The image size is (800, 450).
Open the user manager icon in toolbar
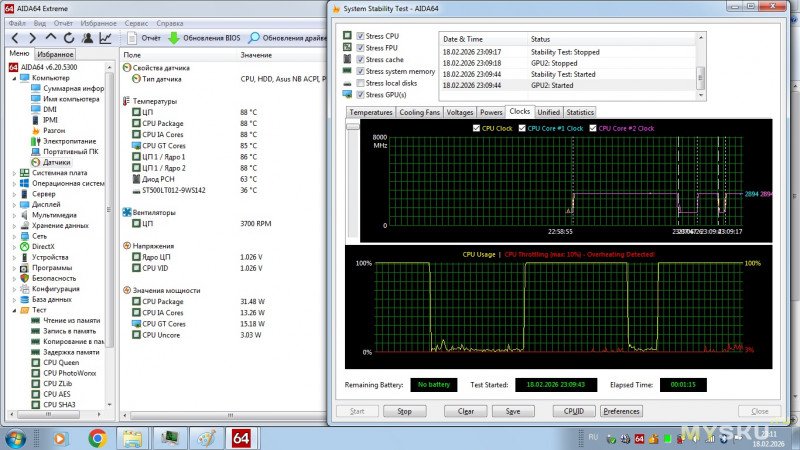coord(86,38)
